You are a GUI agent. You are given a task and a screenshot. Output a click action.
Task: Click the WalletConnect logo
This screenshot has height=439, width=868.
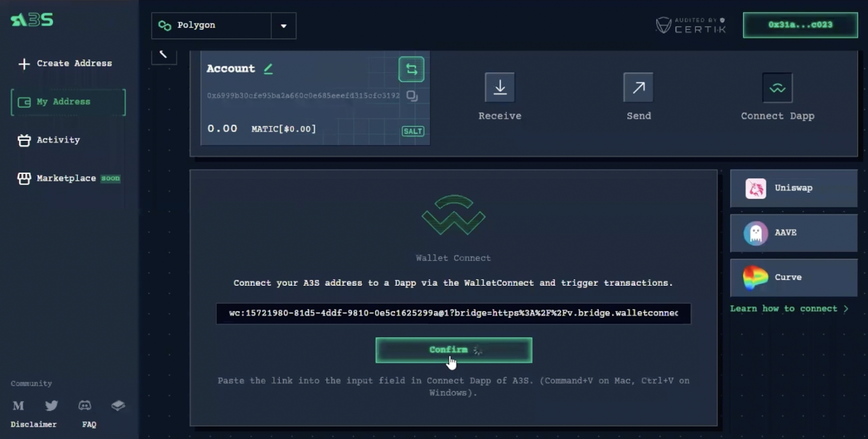point(454,214)
